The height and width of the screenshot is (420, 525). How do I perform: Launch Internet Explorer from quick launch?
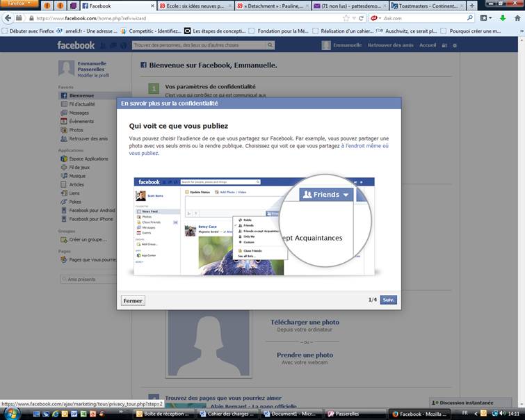pos(55,414)
